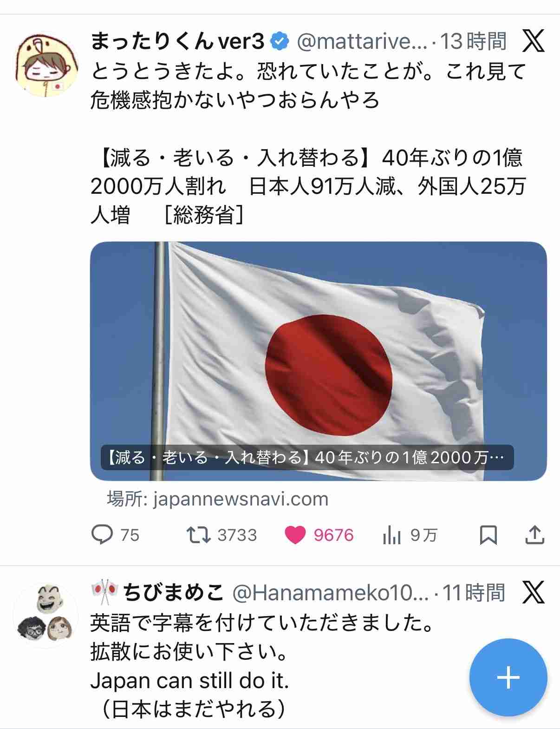Unlike the post via pink heart icon
This screenshot has width=560, height=729.
[x=295, y=535]
